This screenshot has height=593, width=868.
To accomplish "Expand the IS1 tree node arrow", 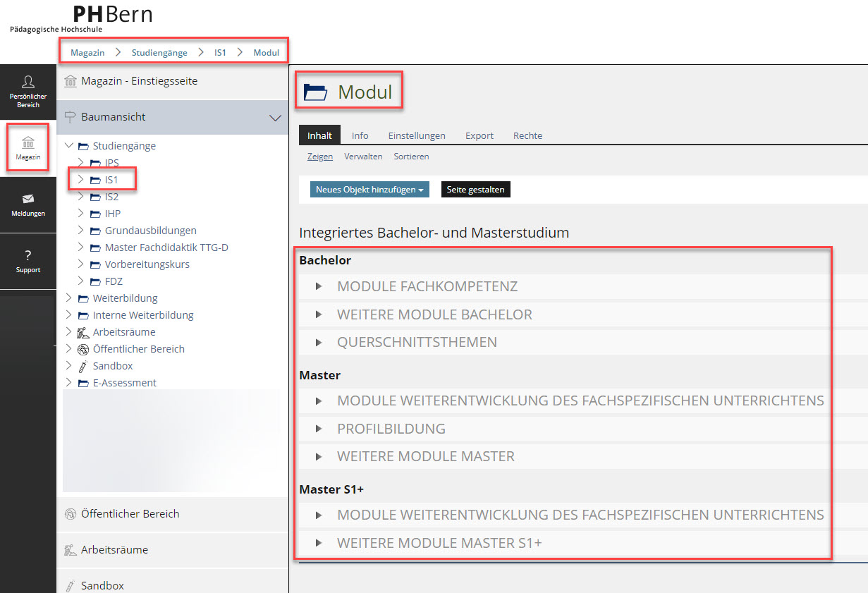I will [x=80, y=180].
